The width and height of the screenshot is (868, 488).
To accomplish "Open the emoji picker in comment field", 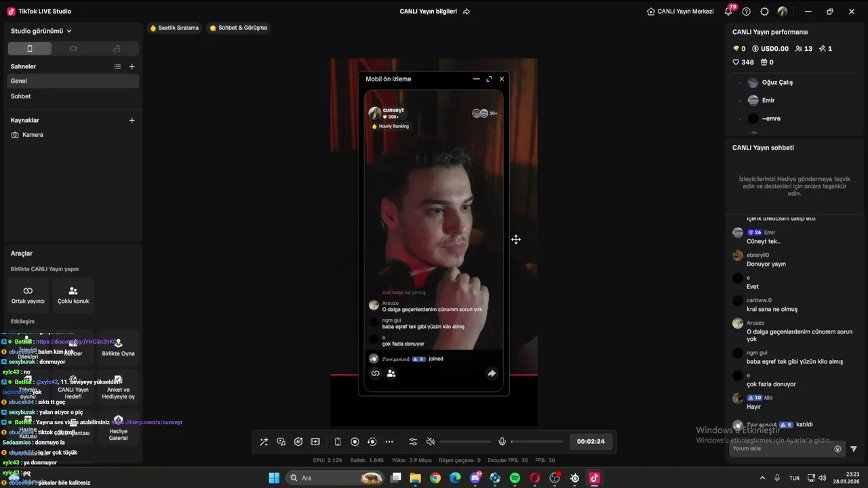I will point(837,449).
